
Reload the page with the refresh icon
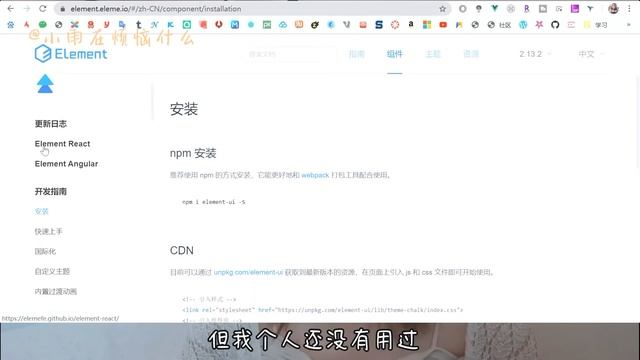click(42, 9)
